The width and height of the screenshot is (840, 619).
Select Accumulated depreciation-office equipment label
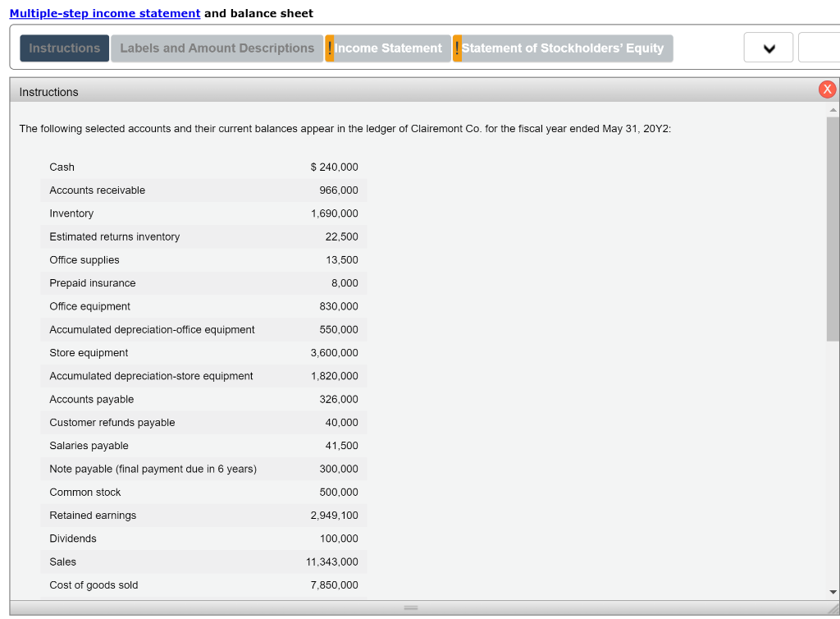[152, 329]
